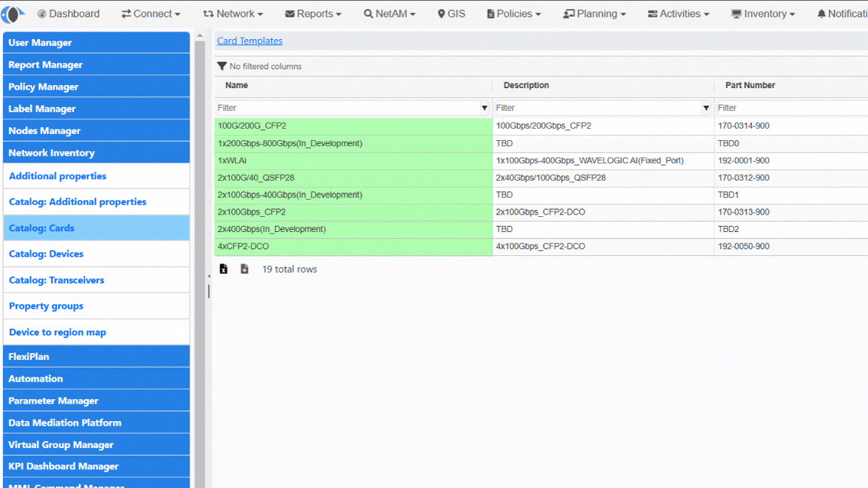Focus the Description filter input
The width and height of the screenshot is (868, 488).
pos(598,108)
